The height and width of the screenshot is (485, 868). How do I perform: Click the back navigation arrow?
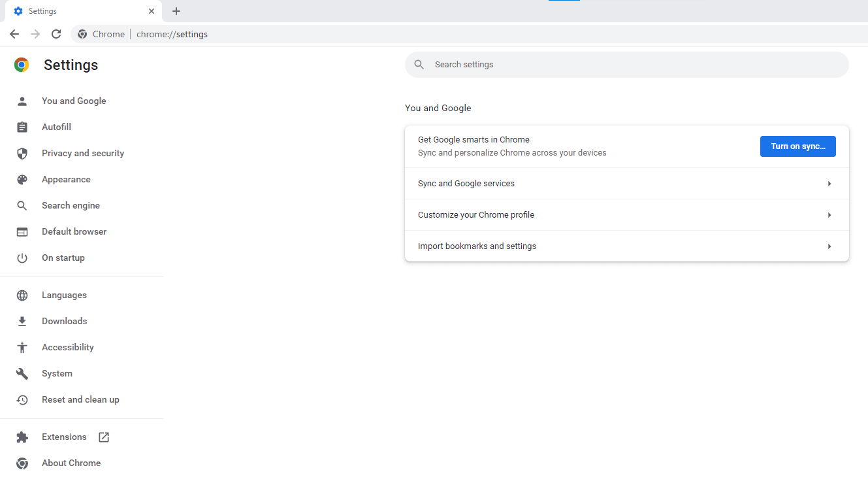tap(14, 34)
